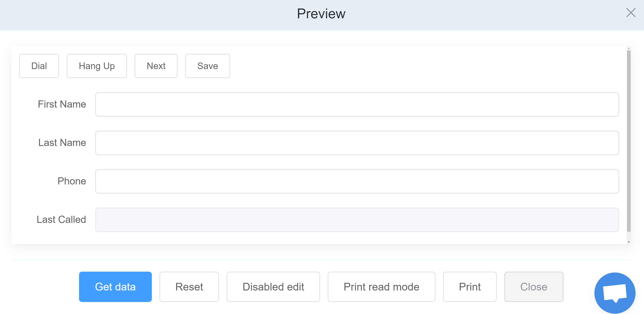Go to Next record button
644x314 pixels.
click(x=156, y=66)
